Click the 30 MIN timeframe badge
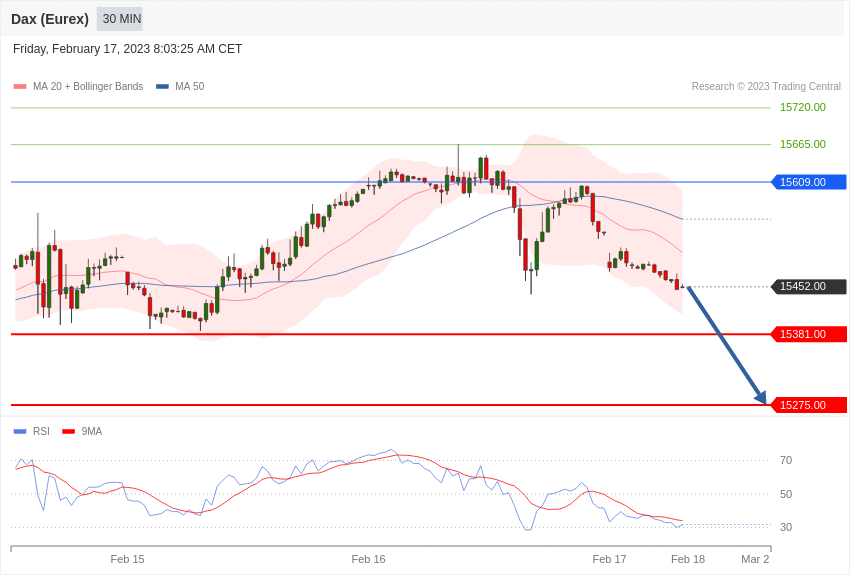This screenshot has height=576, width=850. tap(121, 19)
